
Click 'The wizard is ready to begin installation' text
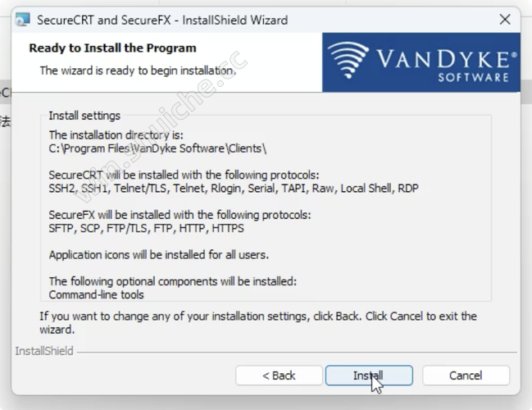pos(138,71)
